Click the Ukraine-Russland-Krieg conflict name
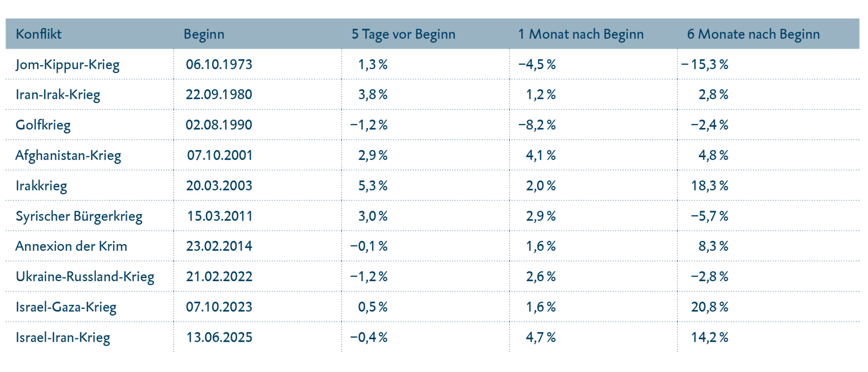Screen dimensions: 868x372 85,277
